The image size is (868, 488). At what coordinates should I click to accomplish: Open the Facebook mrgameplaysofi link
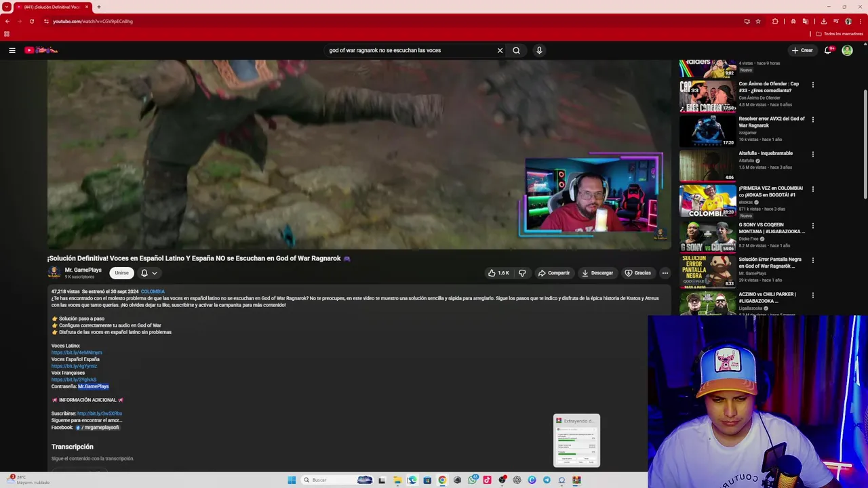pos(97,428)
